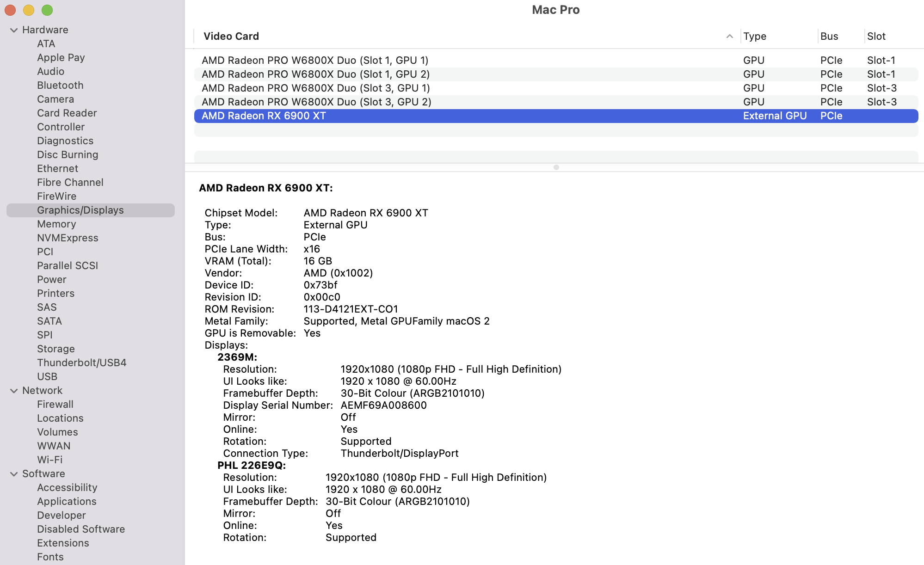Select Disabled Software in sidebar
The image size is (924, 565).
tap(81, 529)
